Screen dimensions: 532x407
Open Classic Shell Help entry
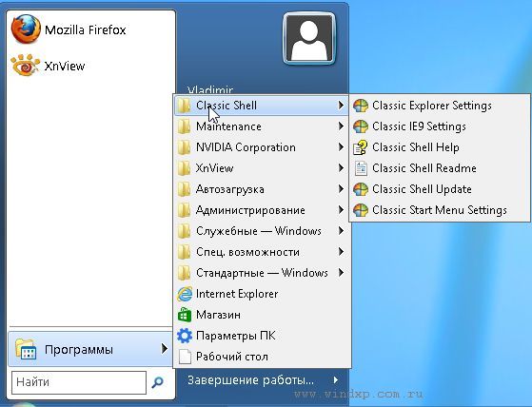click(440, 147)
